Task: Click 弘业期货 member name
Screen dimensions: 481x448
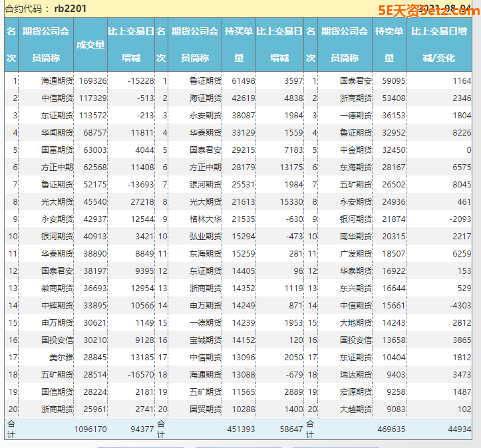Action: pos(205,236)
